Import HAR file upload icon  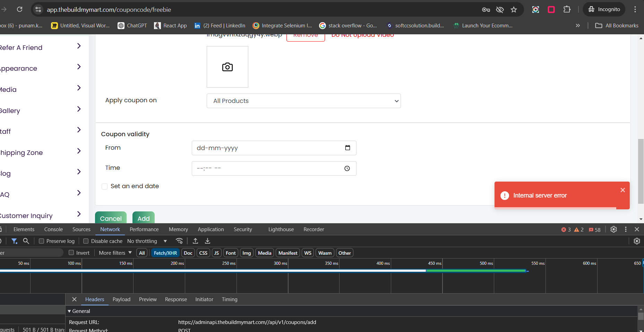(x=196, y=241)
